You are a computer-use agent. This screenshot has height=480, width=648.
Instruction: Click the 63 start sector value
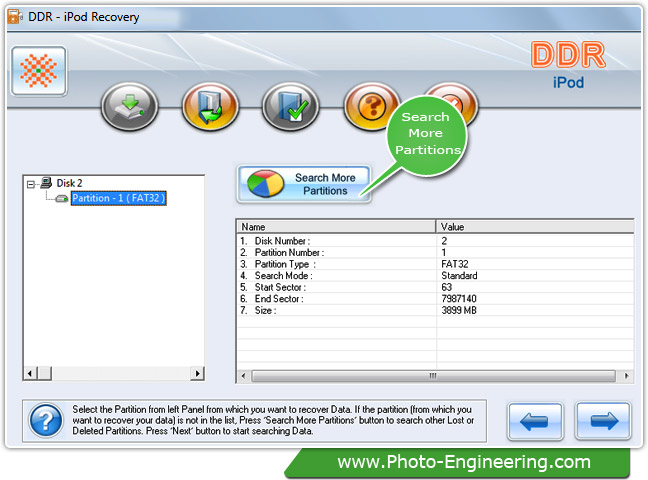[x=446, y=287]
